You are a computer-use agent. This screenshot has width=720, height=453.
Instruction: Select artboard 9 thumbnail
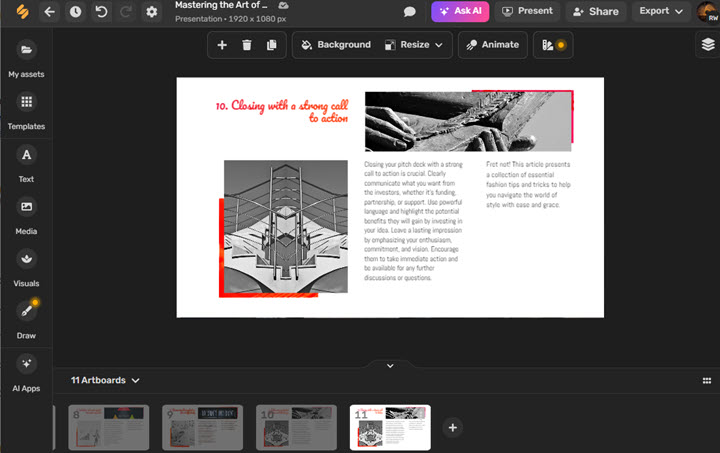coord(202,427)
